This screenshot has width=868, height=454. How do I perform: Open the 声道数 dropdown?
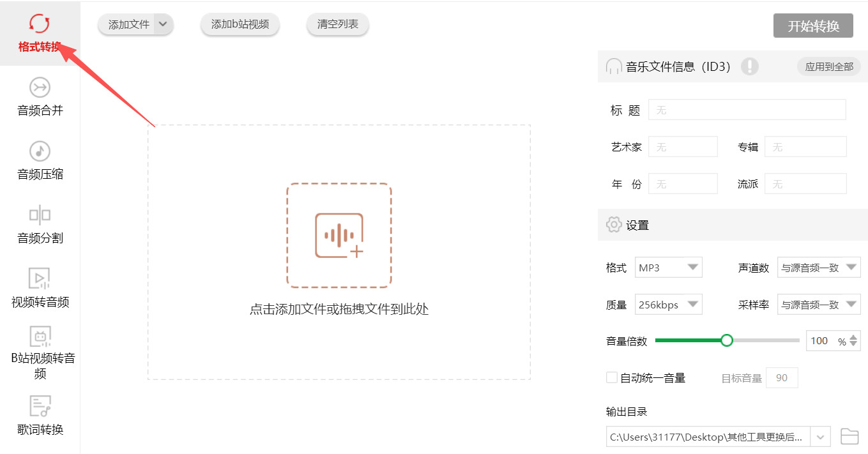(819, 268)
